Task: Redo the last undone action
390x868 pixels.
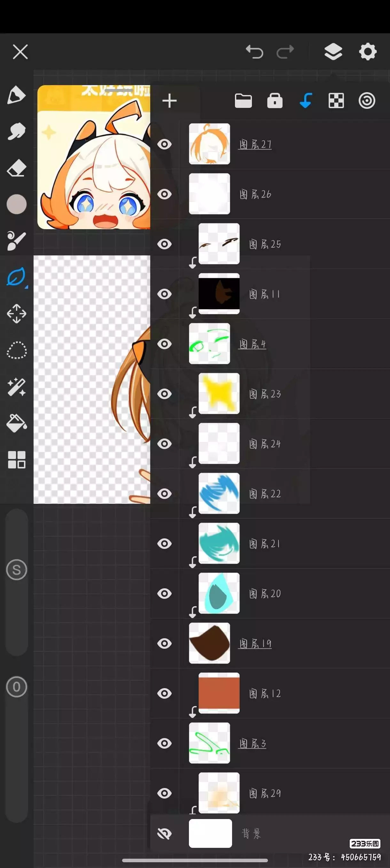Action: coord(285,52)
